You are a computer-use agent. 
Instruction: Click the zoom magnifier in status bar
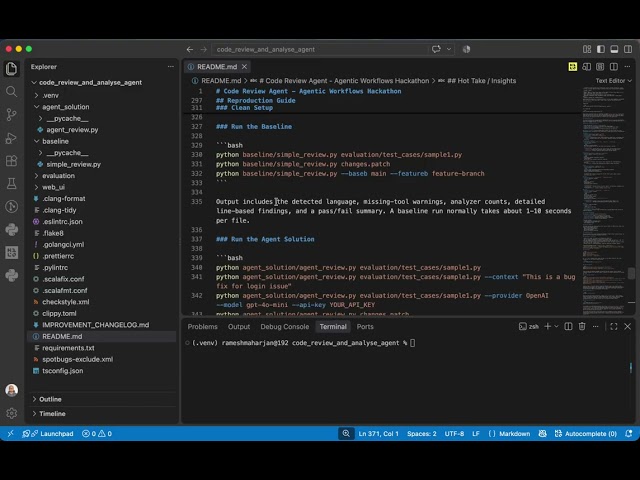[x=346, y=433]
